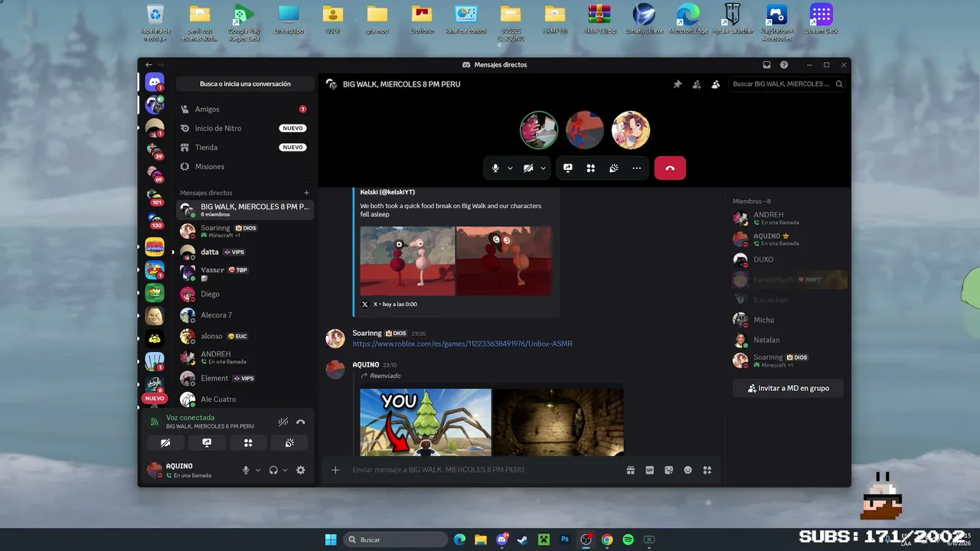The image size is (980, 551).
Task: Disconnect using voice panel hang-up icon
Action: [x=300, y=422]
